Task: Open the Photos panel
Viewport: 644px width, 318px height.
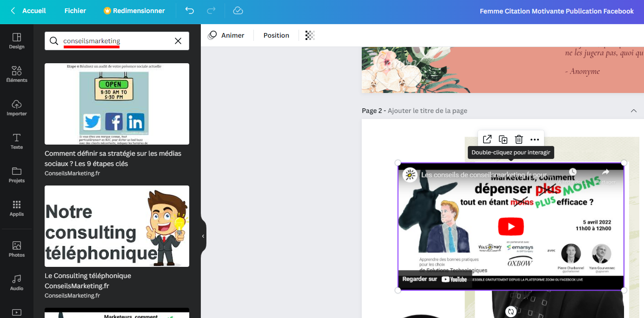Action: [x=17, y=249]
